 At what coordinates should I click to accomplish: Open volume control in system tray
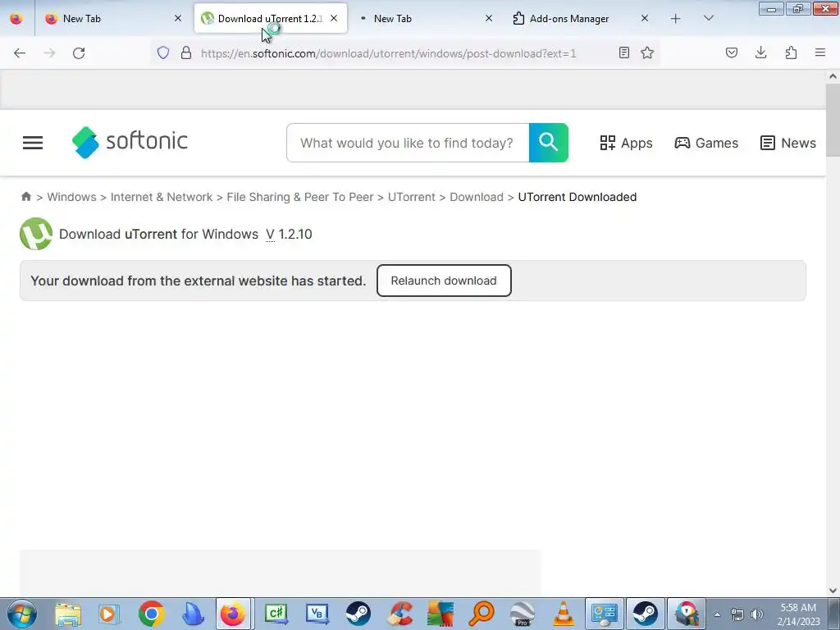coord(757,614)
